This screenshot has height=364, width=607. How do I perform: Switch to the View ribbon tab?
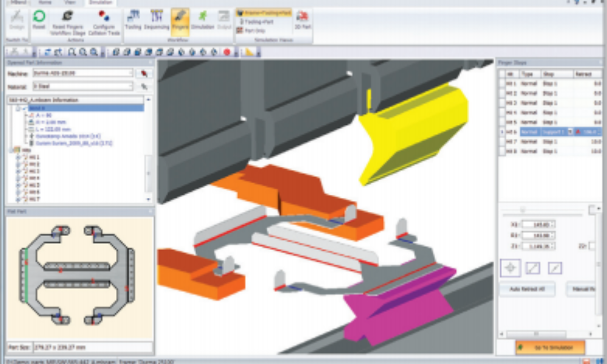(x=70, y=2)
